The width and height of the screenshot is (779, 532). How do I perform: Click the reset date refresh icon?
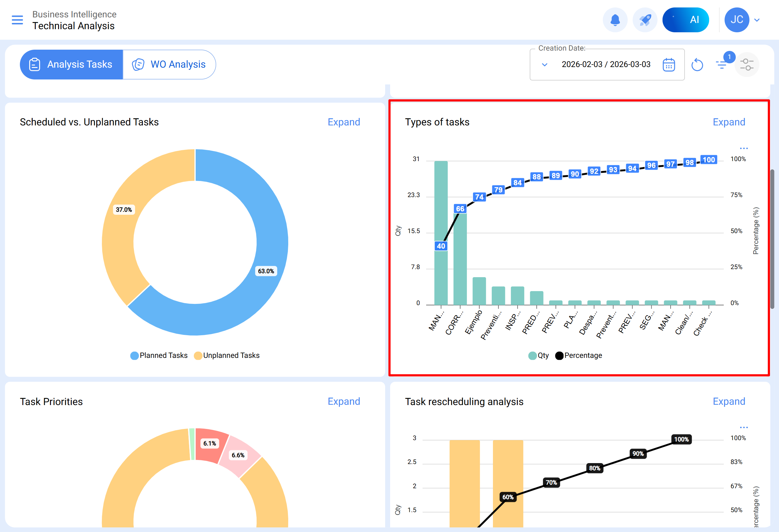[697, 64]
